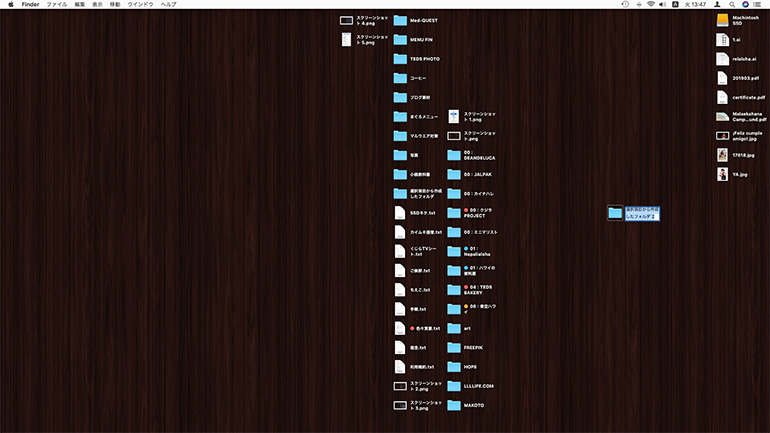Select the MAKOTO folder icon
This screenshot has width=770, height=433.
click(x=454, y=405)
